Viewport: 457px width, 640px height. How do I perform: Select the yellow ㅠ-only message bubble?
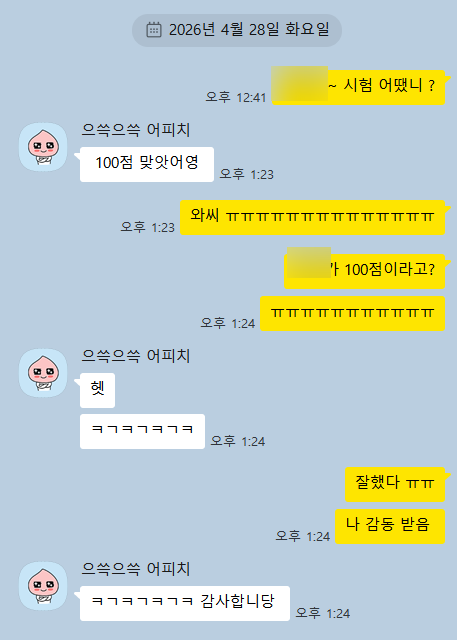pos(353,313)
